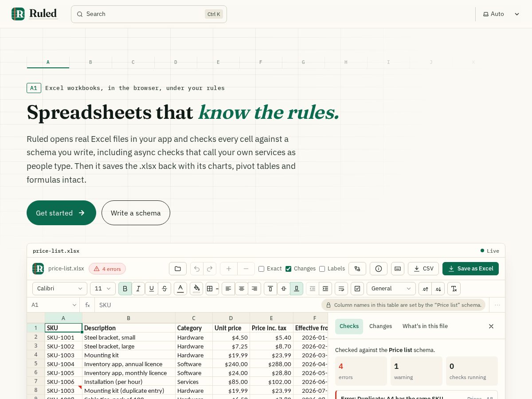The width and height of the screenshot is (532, 399).
Task: Toggle italic formatting
Action: pyautogui.click(x=138, y=289)
